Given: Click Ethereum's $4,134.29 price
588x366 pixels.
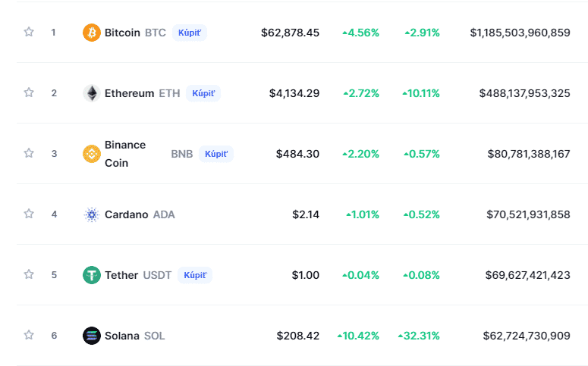Looking at the screenshot, I should (x=294, y=93).
